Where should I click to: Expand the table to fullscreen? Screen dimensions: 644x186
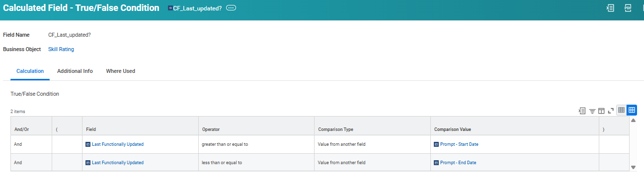point(611,111)
